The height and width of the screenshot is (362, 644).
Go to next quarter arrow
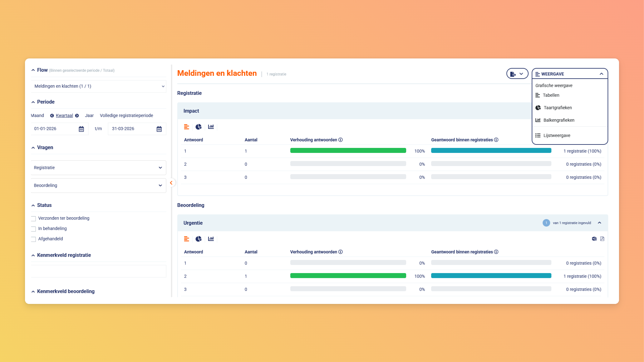[77, 116]
